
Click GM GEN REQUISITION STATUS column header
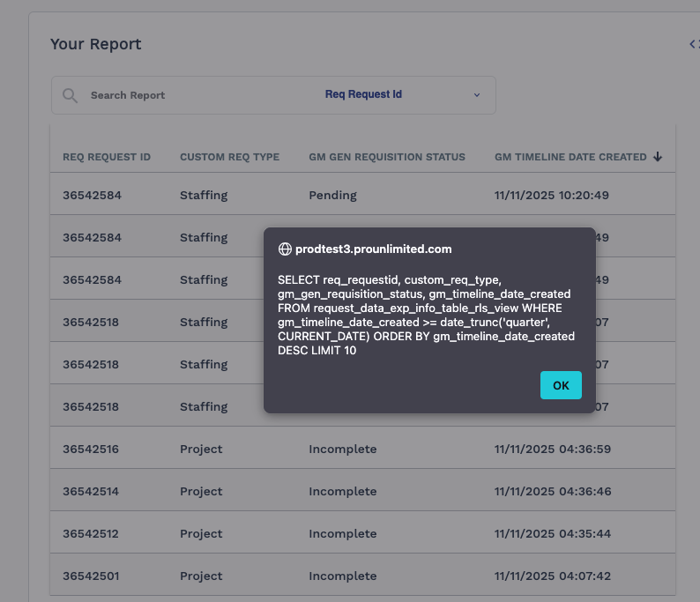387,157
